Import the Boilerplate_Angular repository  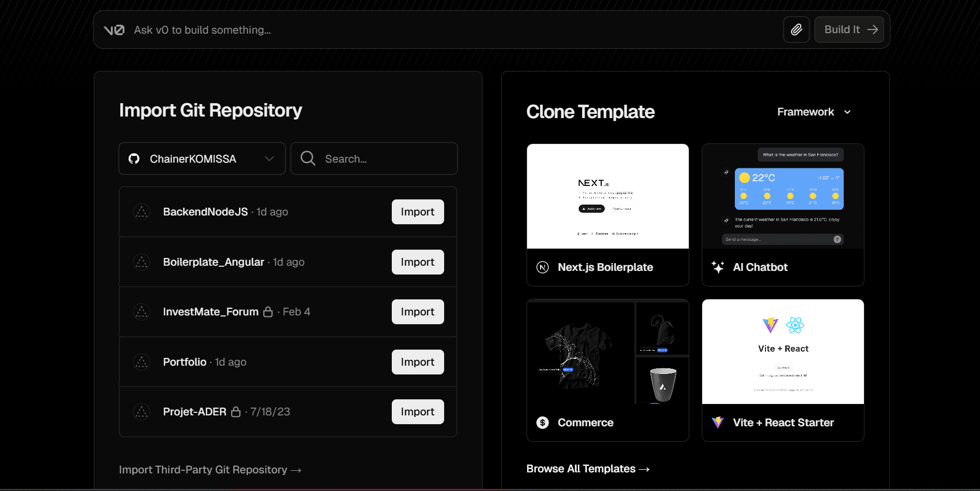(x=417, y=262)
